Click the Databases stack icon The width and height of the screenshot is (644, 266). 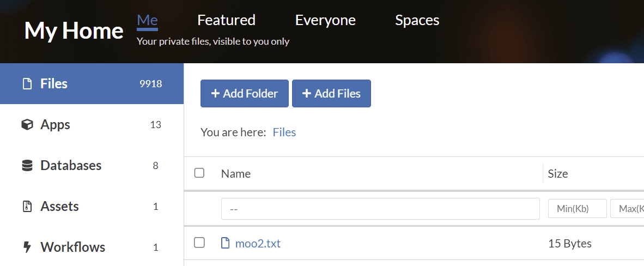(27, 166)
